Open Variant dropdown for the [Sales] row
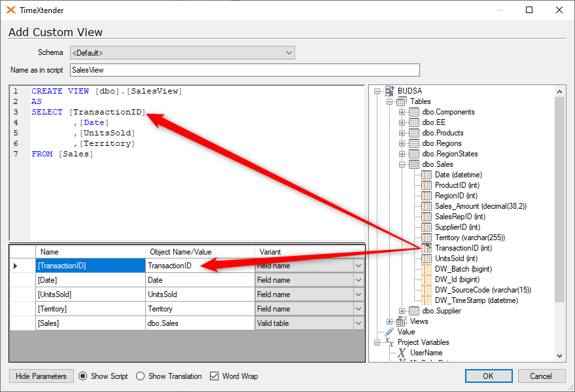575x392 pixels. pyautogui.click(x=358, y=323)
